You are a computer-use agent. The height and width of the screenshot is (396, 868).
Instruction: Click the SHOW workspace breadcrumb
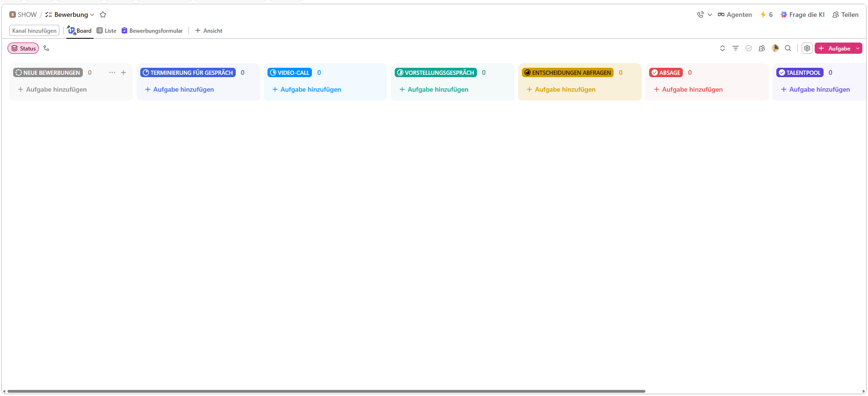(23, 14)
